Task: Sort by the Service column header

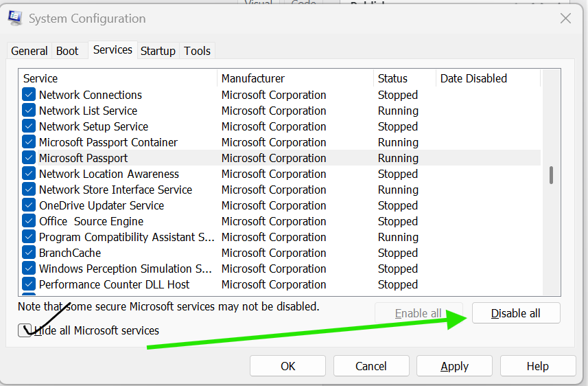Action: coord(118,78)
